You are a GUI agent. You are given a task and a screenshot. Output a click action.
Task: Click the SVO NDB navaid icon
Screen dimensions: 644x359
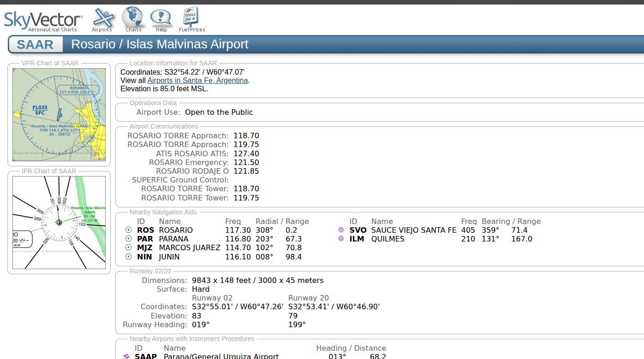(x=341, y=230)
